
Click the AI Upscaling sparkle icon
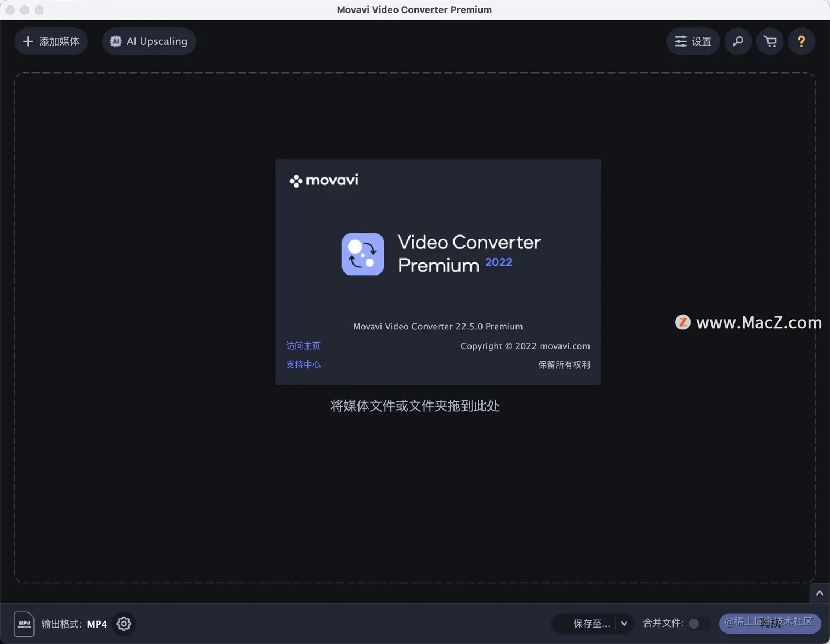coord(116,41)
